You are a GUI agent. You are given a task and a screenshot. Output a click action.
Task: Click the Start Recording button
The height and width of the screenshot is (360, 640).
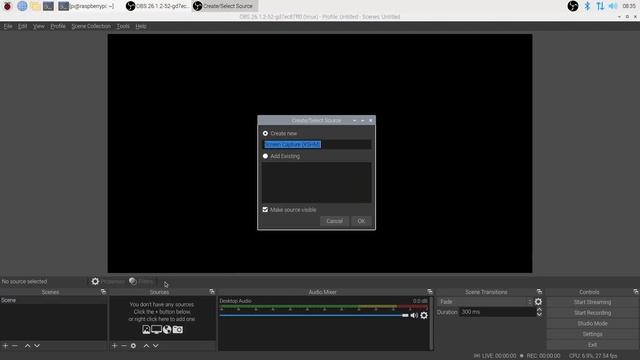(x=592, y=313)
